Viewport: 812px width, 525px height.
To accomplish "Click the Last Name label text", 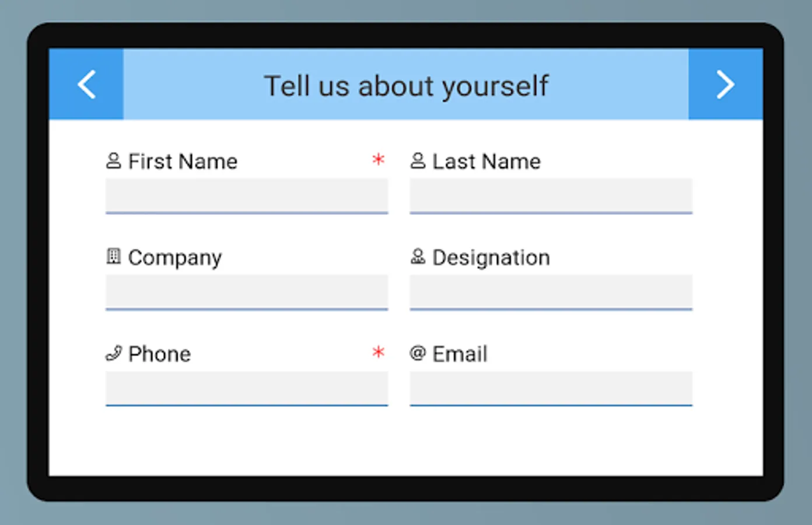I will click(487, 162).
